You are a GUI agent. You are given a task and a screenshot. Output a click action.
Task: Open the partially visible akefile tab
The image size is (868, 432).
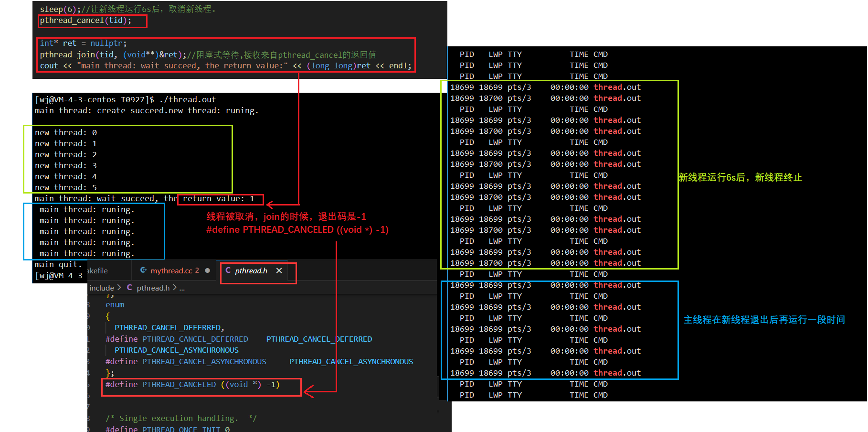97,270
